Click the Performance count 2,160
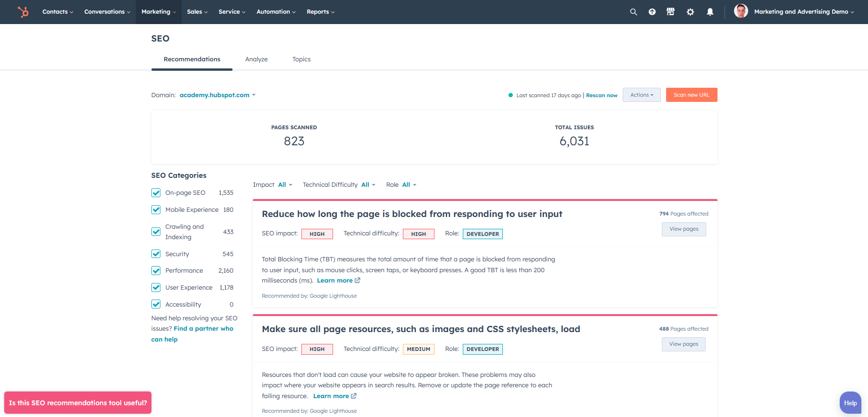 click(x=226, y=270)
